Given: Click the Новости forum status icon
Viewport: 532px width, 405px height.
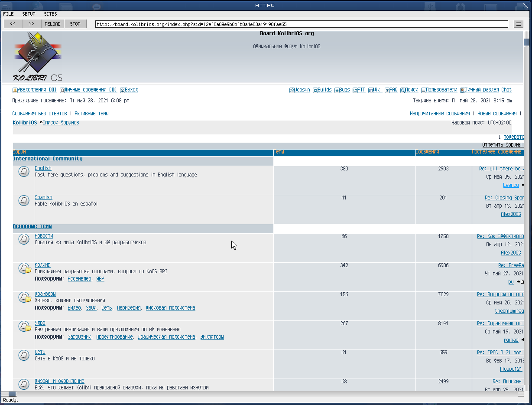Looking at the screenshot, I should point(24,239).
